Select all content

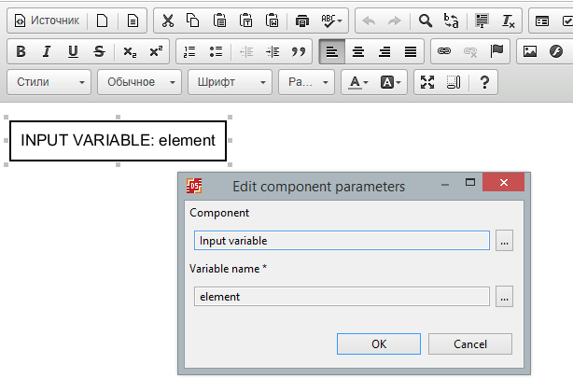tap(482, 21)
